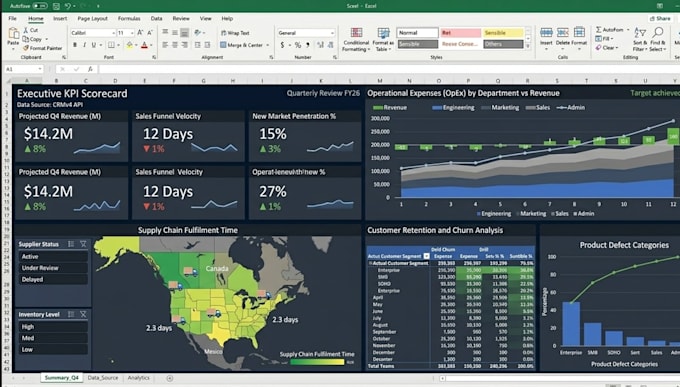Apply the yellow Sensible cell style
Screen dimensions: 680x387
503,33
